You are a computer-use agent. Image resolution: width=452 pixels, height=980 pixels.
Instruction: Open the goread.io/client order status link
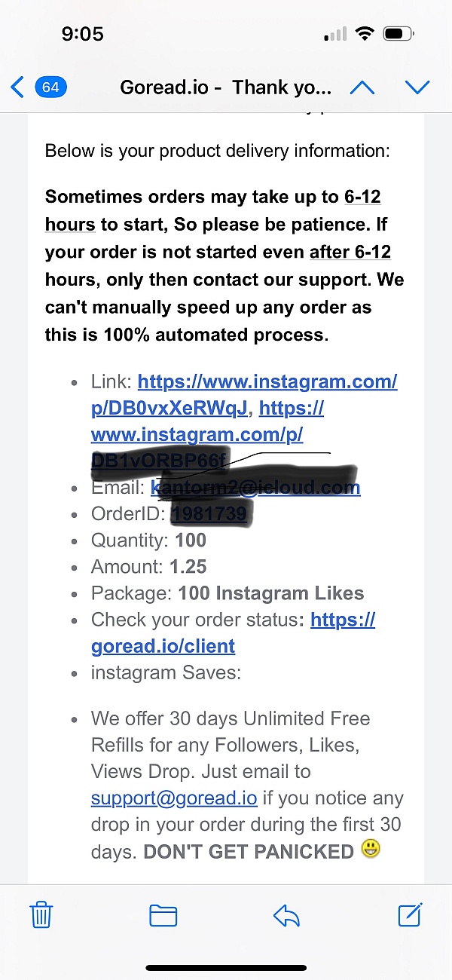tap(233, 632)
